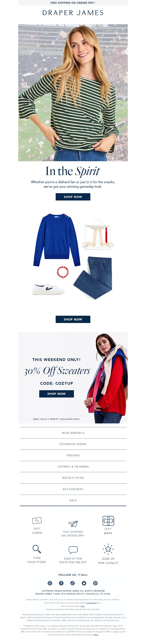Select Reese's Picks in the menu
The width and height of the screenshot is (146, 644).
pyautogui.click(x=73, y=477)
